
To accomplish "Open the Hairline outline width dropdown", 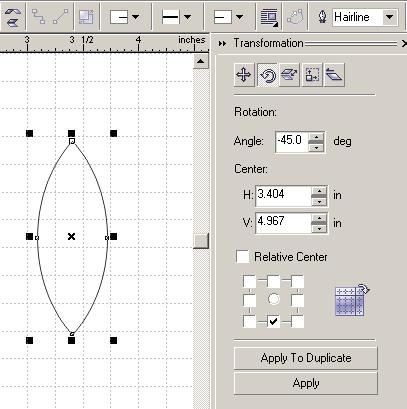I will pyautogui.click(x=389, y=17).
